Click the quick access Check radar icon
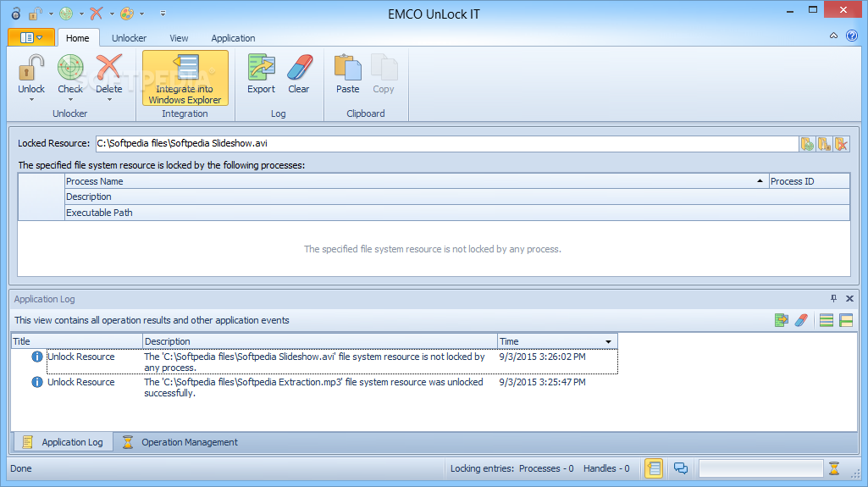This screenshot has height=487, width=868. [x=66, y=14]
